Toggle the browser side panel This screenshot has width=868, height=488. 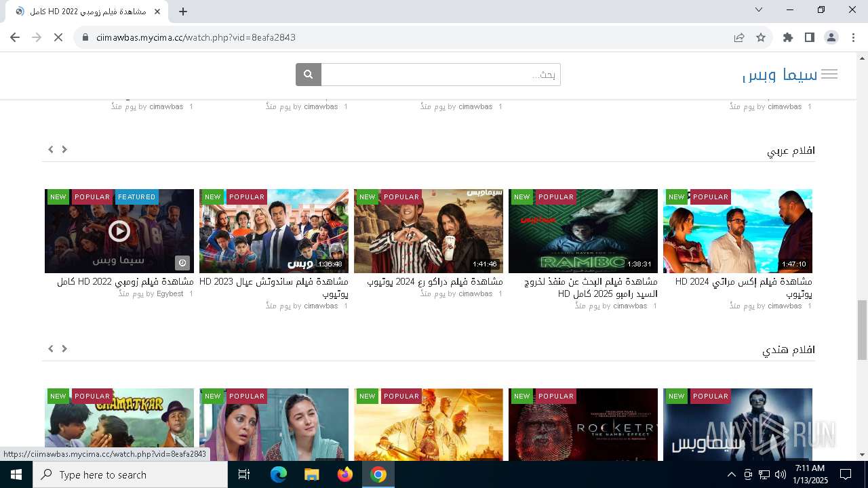tap(810, 37)
